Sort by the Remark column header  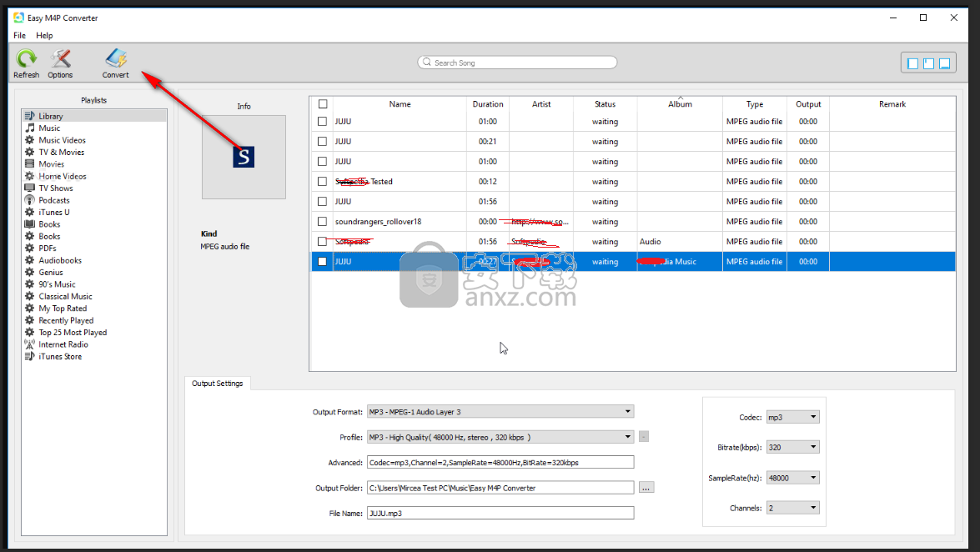pyautogui.click(x=892, y=104)
